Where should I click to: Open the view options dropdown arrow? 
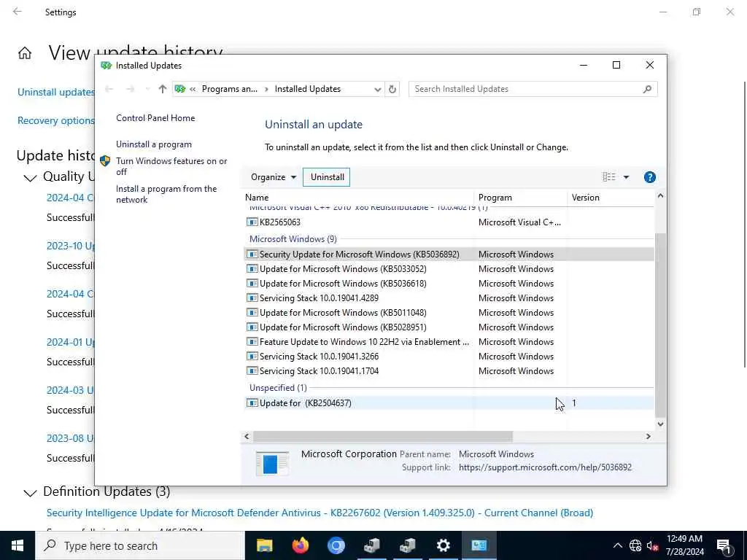pos(626,177)
